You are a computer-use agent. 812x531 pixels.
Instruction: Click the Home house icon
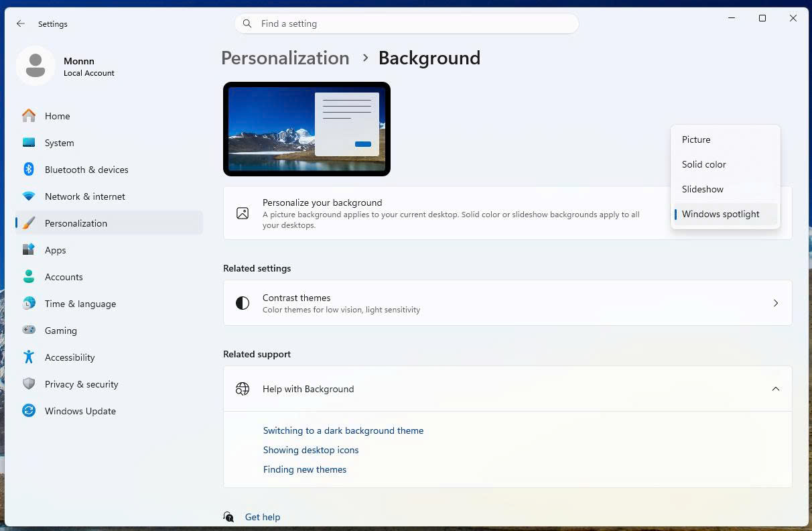(29, 116)
